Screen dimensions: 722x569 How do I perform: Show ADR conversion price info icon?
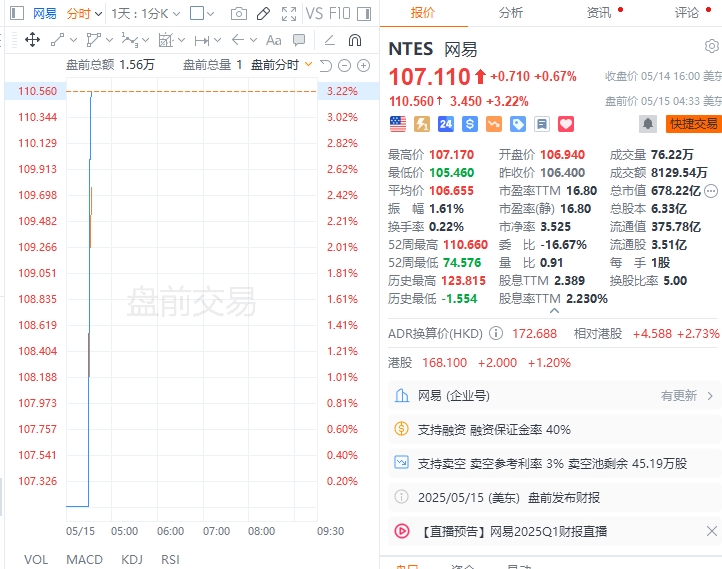tap(495, 333)
